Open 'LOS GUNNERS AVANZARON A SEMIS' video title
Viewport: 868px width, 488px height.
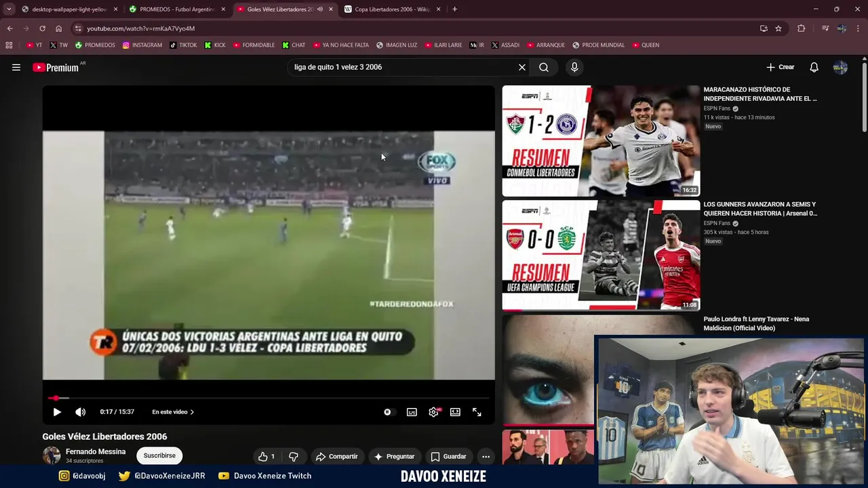coord(760,209)
